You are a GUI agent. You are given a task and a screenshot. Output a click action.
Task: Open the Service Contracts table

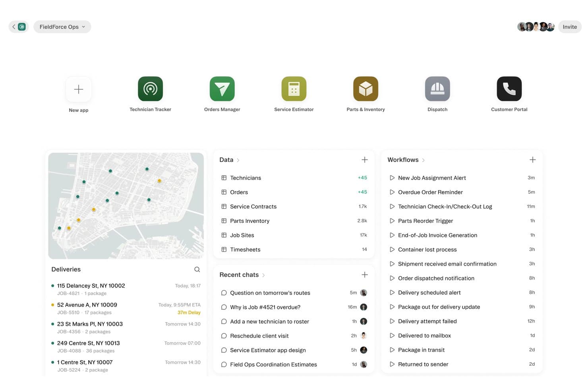coord(294,207)
